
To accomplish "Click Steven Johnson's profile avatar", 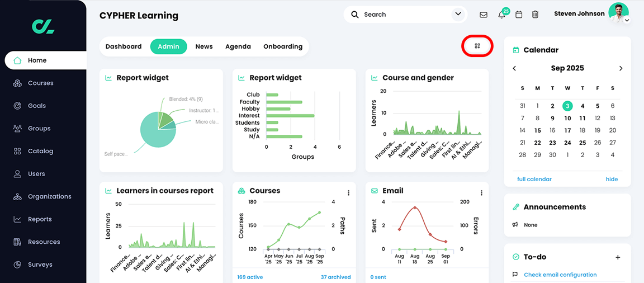I will tap(618, 13).
